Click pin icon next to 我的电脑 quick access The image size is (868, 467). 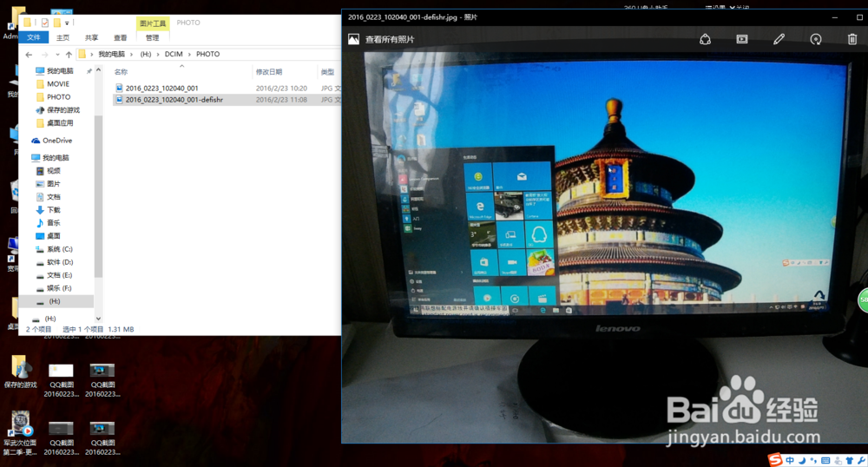click(89, 71)
